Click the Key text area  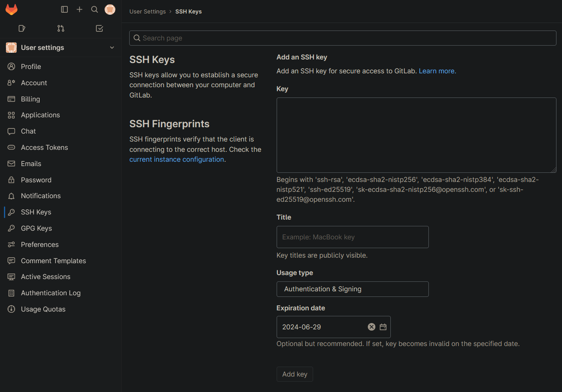point(416,135)
